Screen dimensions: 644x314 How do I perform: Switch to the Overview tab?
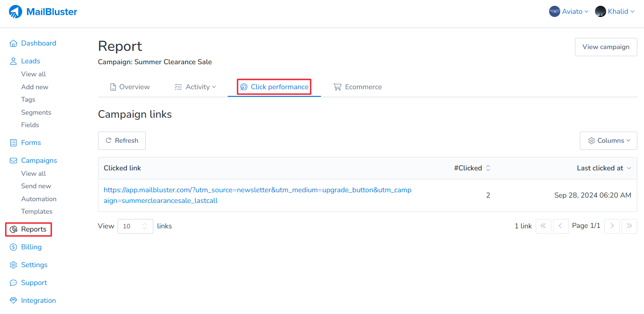coord(130,87)
